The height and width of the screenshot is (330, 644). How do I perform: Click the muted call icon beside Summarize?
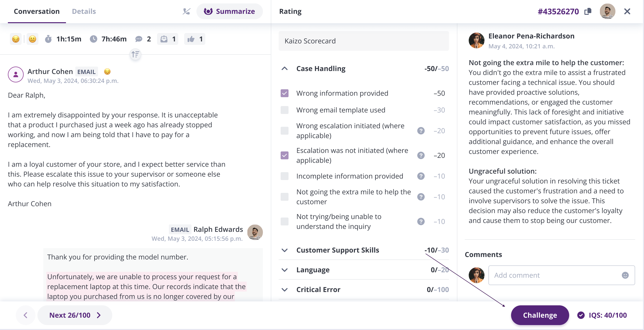187,12
